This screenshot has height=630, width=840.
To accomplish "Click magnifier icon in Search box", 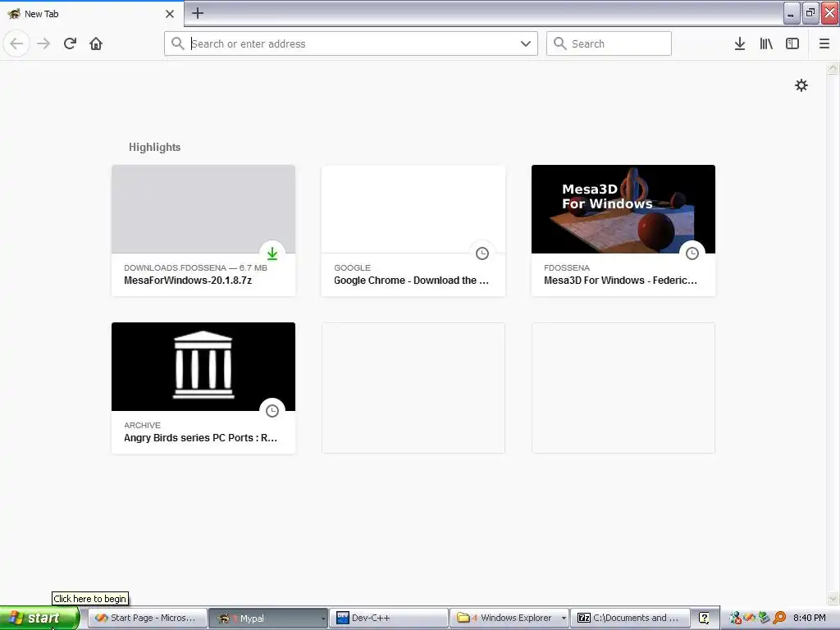I will pyautogui.click(x=559, y=43).
